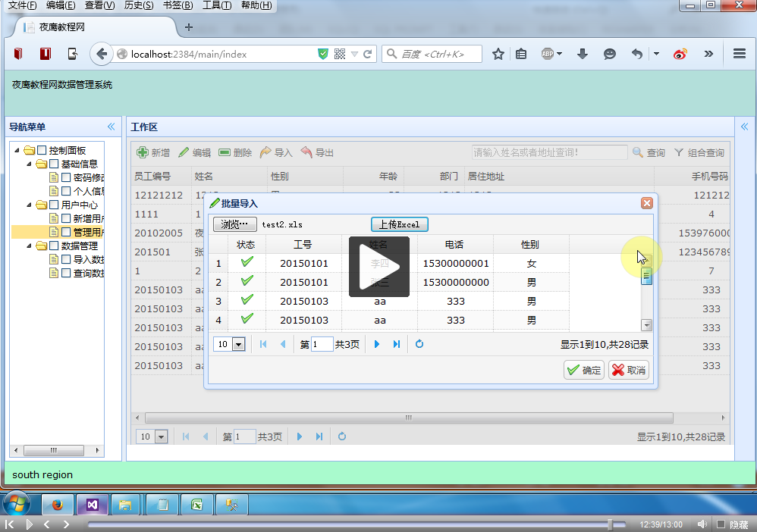This screenshot has width=757, height=532.
Task: Collapse the 导航菜单 panel
Action: (x=111, y=127)
